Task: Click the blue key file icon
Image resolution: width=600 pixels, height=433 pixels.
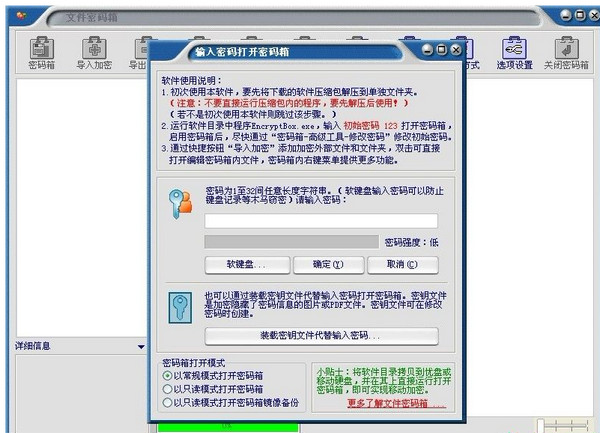Action: (x=181, y=305)
